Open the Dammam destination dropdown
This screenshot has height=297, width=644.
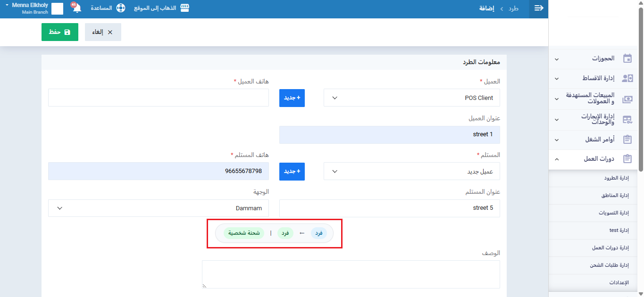coord(158,208)
